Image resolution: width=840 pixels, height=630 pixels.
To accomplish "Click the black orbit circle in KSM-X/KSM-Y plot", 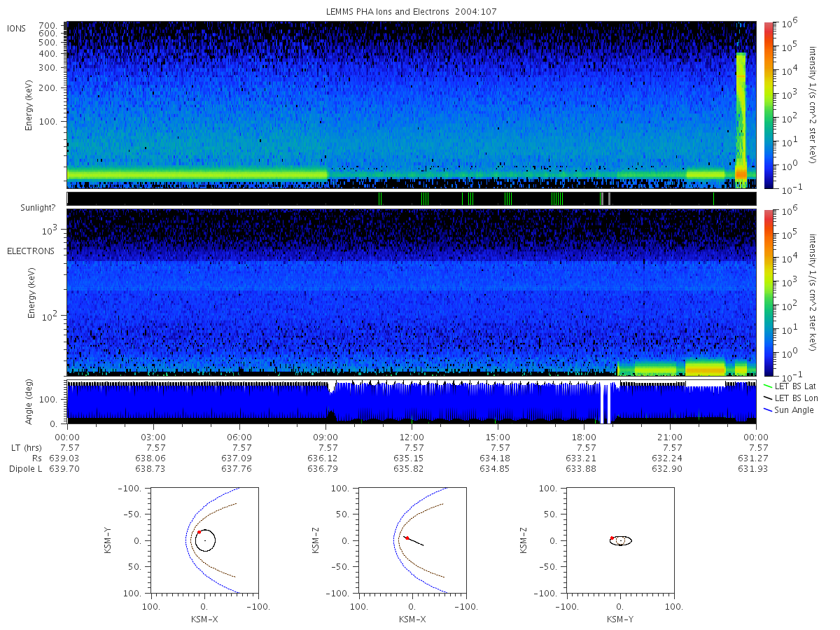I will point(205,540).
